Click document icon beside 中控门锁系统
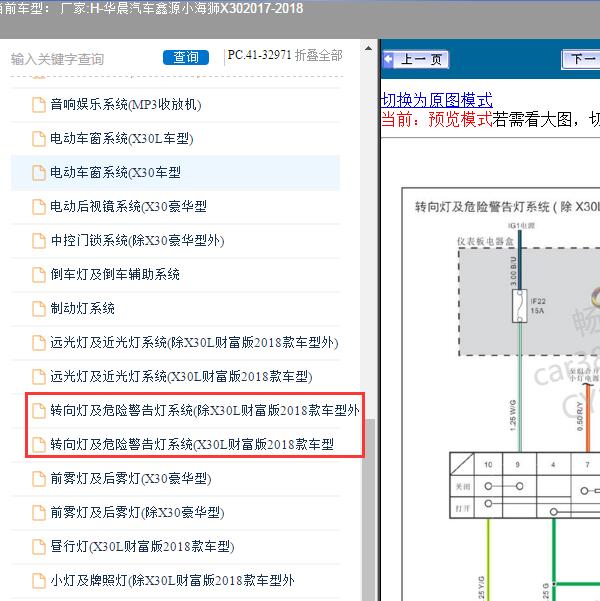600x601 pixels. coord(39,241)
